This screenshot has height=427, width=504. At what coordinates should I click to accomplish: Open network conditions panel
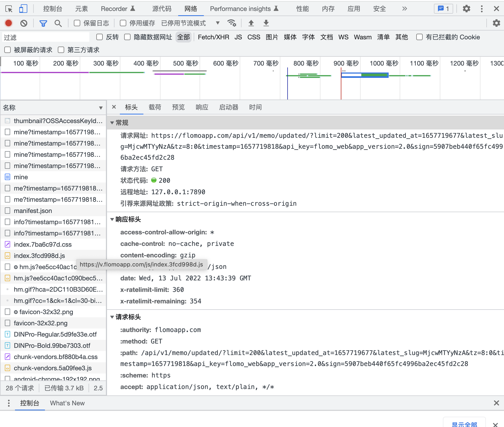click(232, 23)
